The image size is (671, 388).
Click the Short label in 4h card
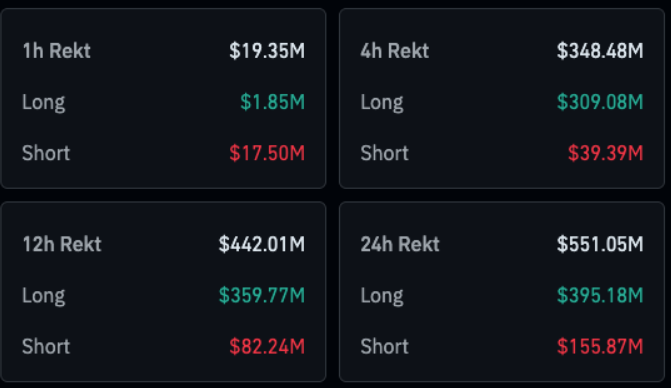click(384, 153)
